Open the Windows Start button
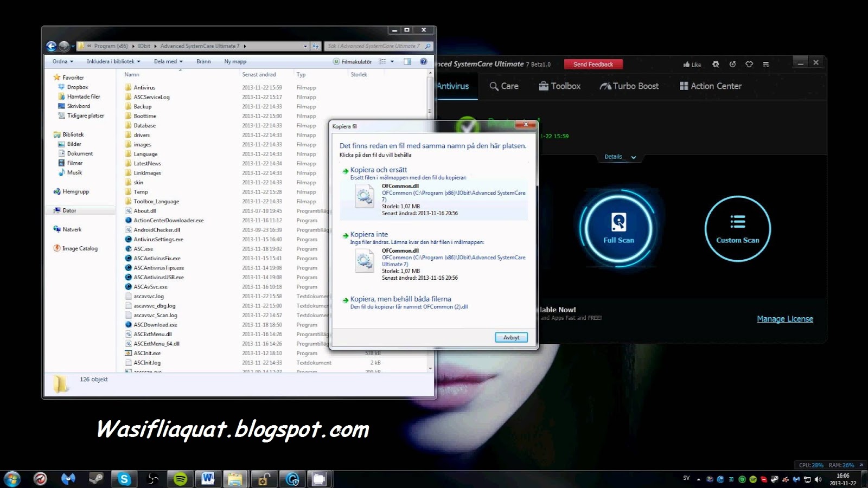 pos(12,479)
